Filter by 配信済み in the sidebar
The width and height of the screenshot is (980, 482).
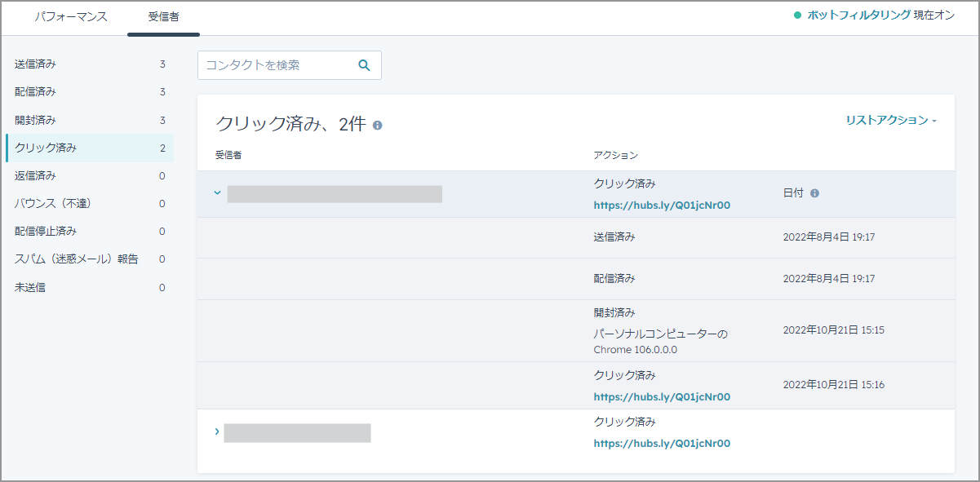[90, 91]
